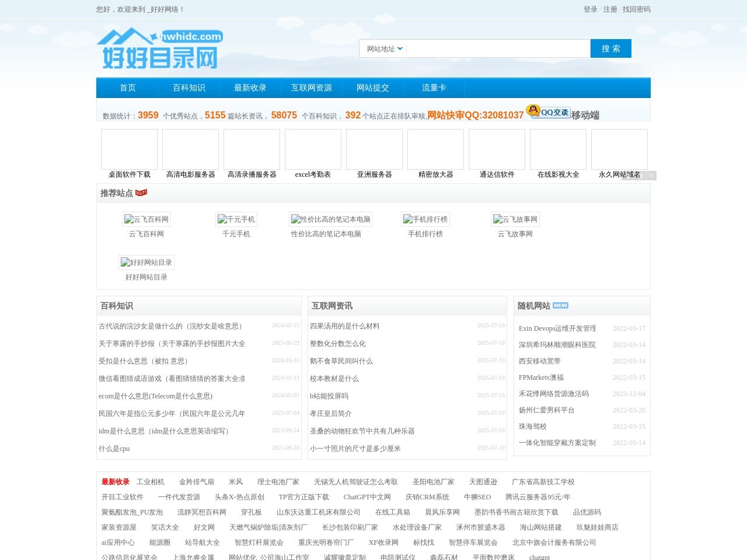Open article 四果汤用的是什么材料
The height and width of the screenshot is (560, 747).
click(x=345, y=326)
